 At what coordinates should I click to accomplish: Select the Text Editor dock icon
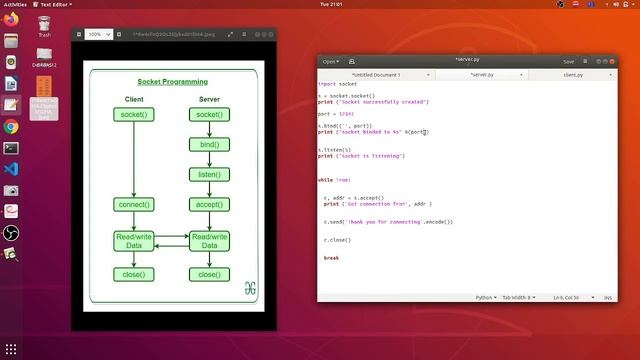point(11,105)
